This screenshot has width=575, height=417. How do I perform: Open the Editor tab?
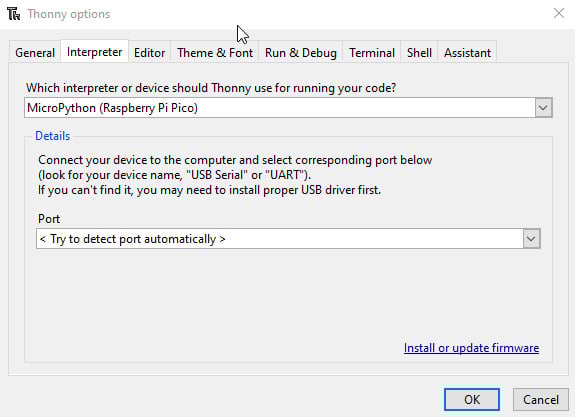tap(149, 52)
